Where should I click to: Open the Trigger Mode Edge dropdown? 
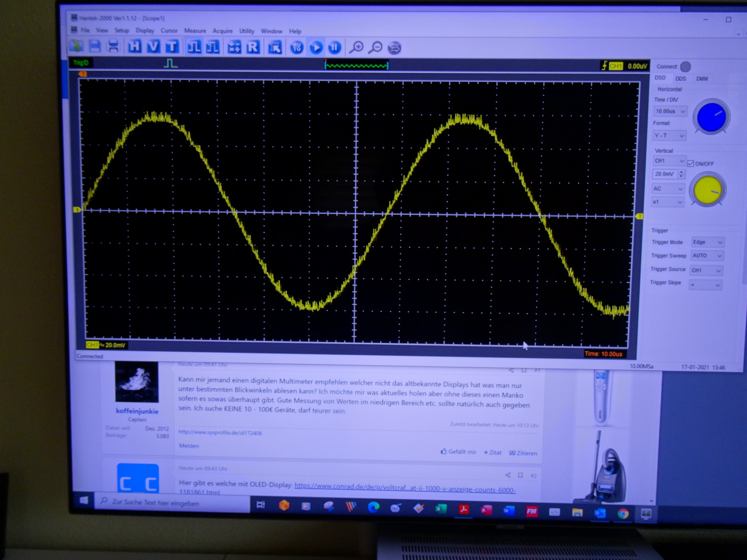tap(720, 242)
